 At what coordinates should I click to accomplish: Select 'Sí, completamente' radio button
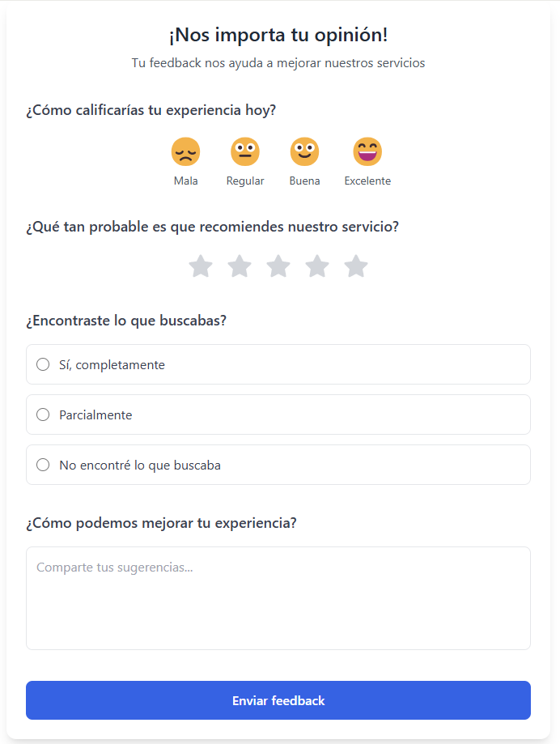click(x=44, y=364)
